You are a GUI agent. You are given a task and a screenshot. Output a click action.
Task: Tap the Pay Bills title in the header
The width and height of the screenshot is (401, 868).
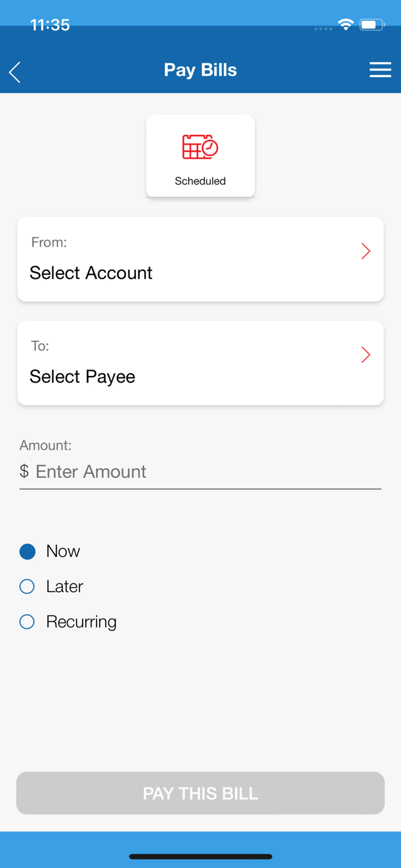(x=200, y=69)
